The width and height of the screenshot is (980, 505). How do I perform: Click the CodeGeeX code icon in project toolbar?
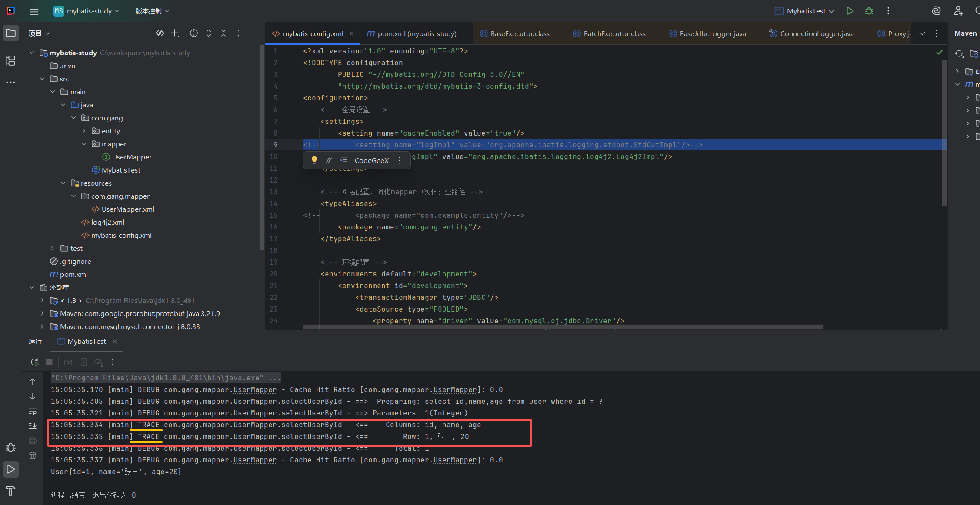coord(160,33)
